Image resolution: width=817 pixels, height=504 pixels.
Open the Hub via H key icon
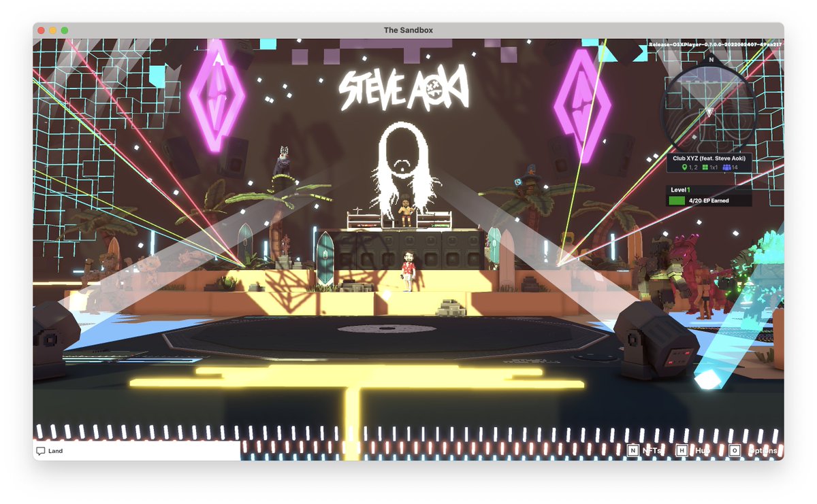[682, 450]
